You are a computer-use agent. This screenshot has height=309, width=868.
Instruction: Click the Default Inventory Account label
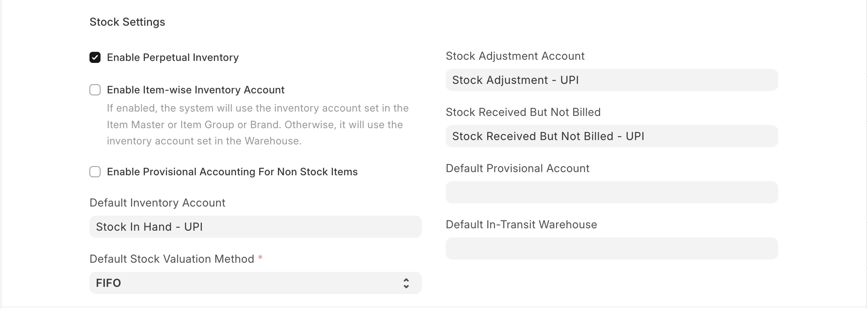(x=157, y=203)
